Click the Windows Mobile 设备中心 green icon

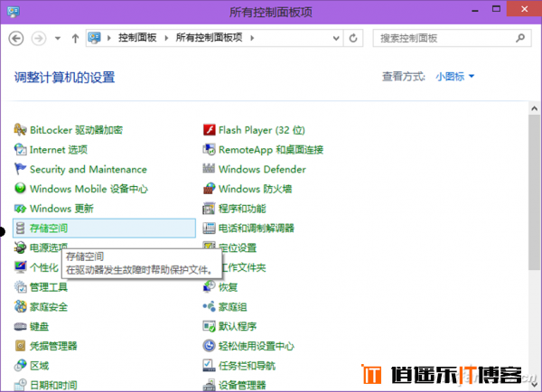[x=20, y=189]
